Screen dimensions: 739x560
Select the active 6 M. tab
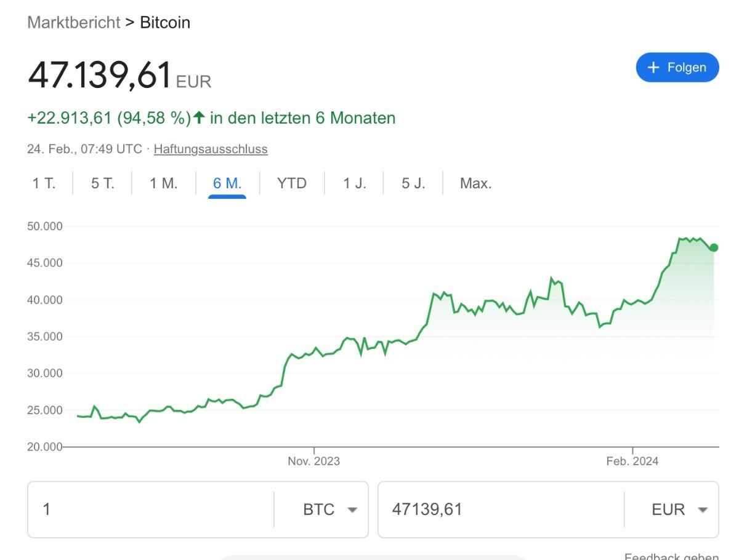(227, 183)
